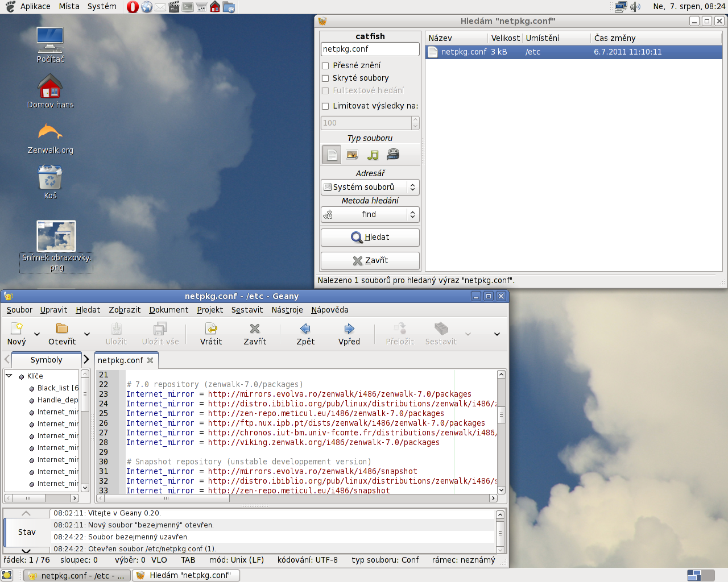Select music file type in catfish
This screenshot has width=728, height=582.
[373, 155]
